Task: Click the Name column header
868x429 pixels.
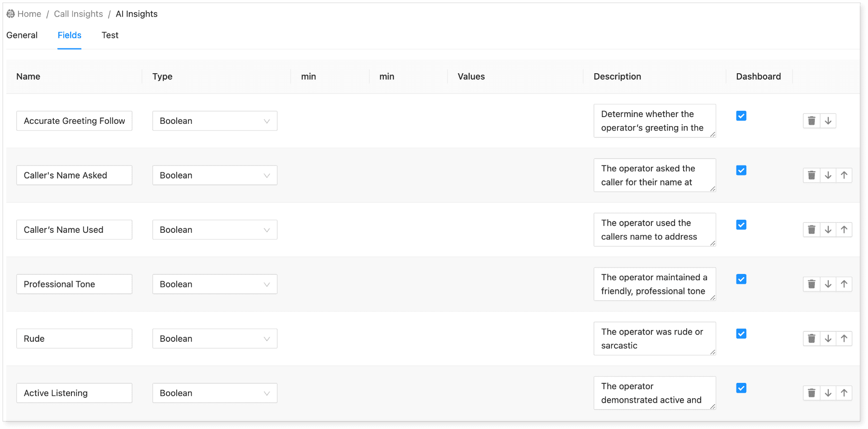Action: pos(28,76)
